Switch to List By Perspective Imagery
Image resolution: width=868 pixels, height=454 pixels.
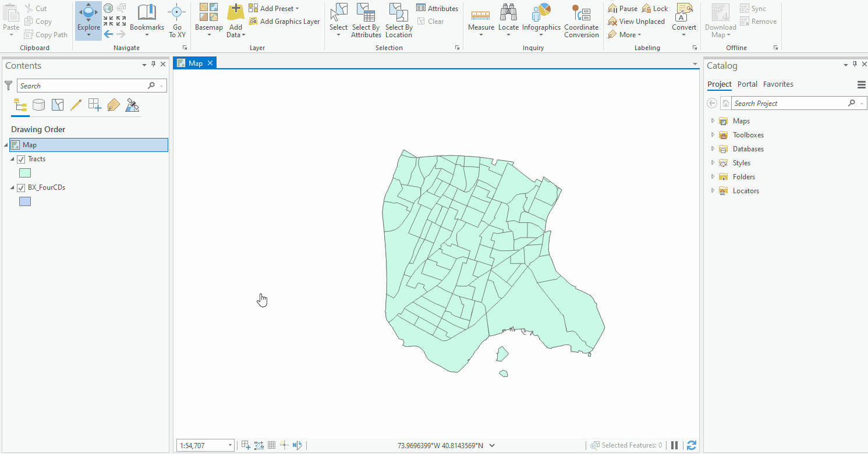(132, 105)
